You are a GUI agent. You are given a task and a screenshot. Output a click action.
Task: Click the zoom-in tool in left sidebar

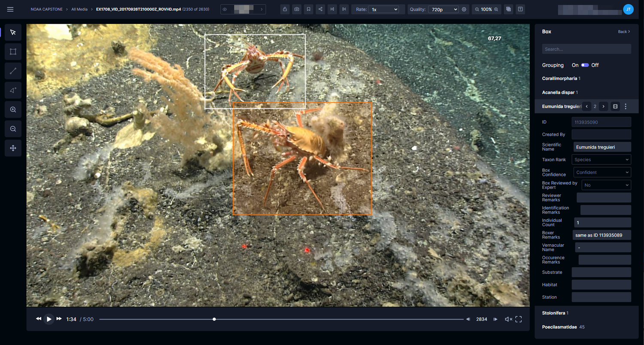13,109
